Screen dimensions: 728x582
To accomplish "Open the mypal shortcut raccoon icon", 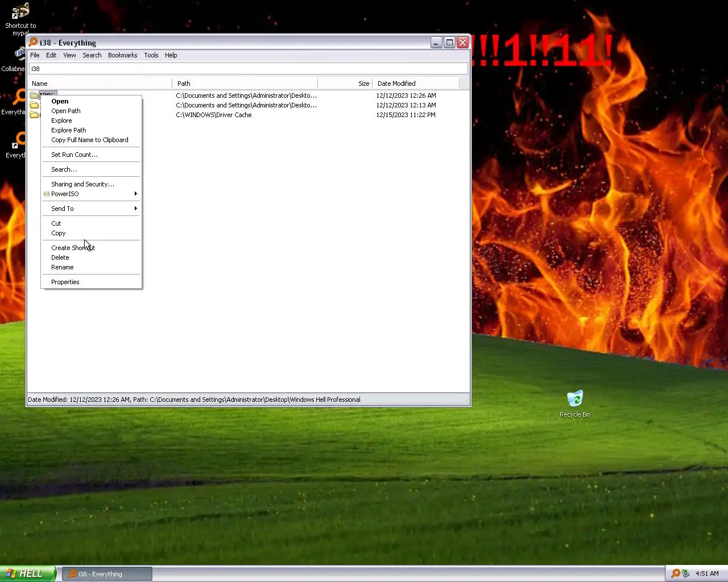I will [20, 11].
